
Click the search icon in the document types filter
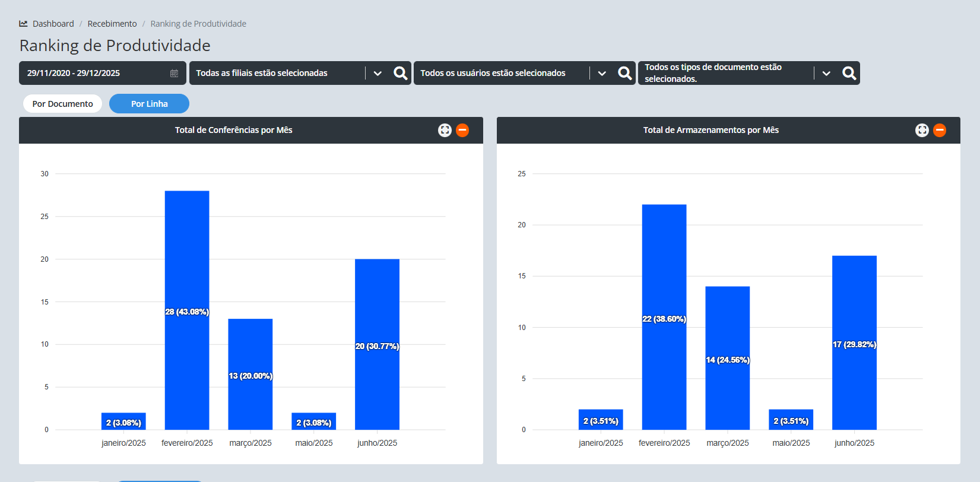849,73
